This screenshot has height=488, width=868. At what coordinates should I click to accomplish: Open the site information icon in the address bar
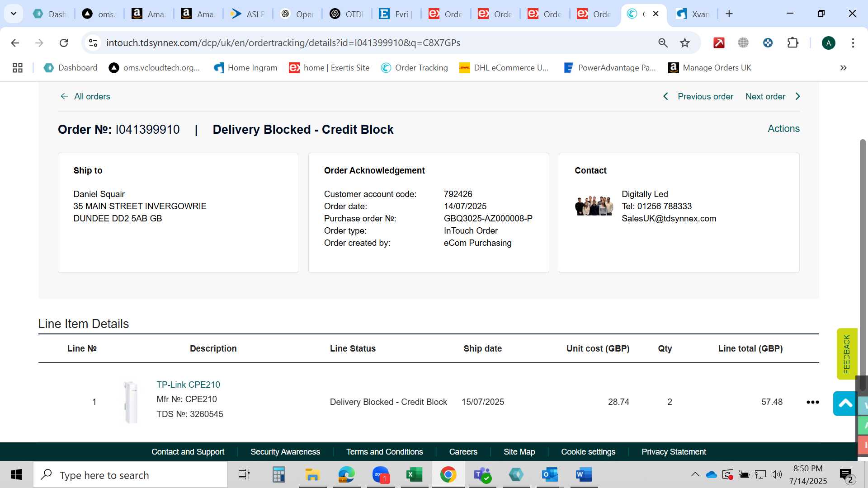pyautogui.click(x=93, y=43)
